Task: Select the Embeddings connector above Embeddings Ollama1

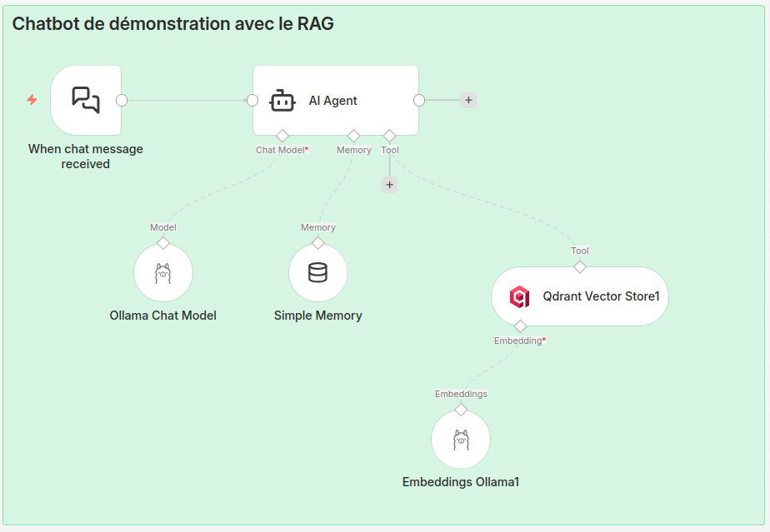Action: pyautogui.click(x=460, y=409)
